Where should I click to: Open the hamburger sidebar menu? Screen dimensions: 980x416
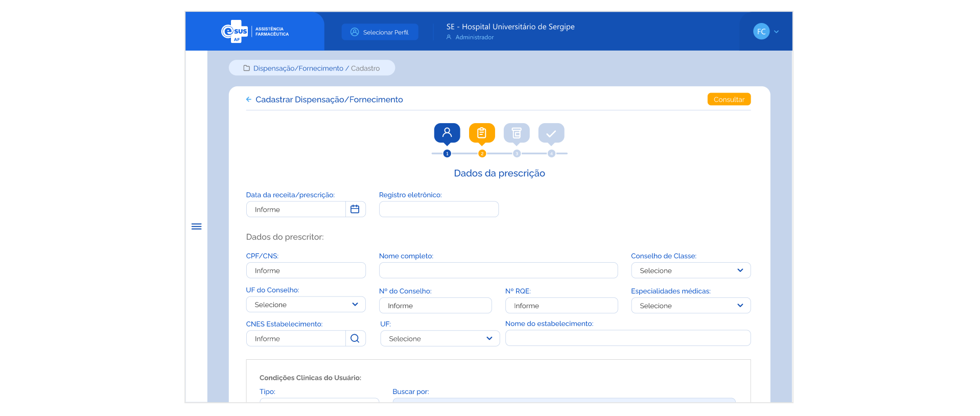196,226
